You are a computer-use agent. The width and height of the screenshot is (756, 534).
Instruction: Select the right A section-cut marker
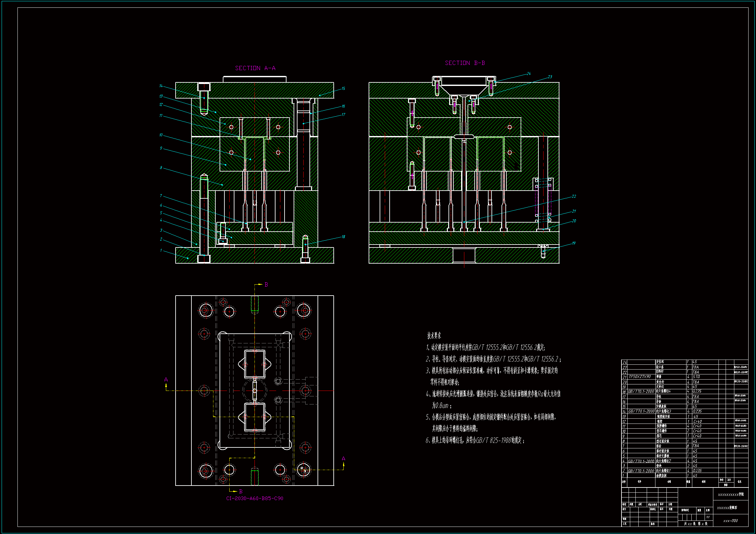click(x=343, y=458)
